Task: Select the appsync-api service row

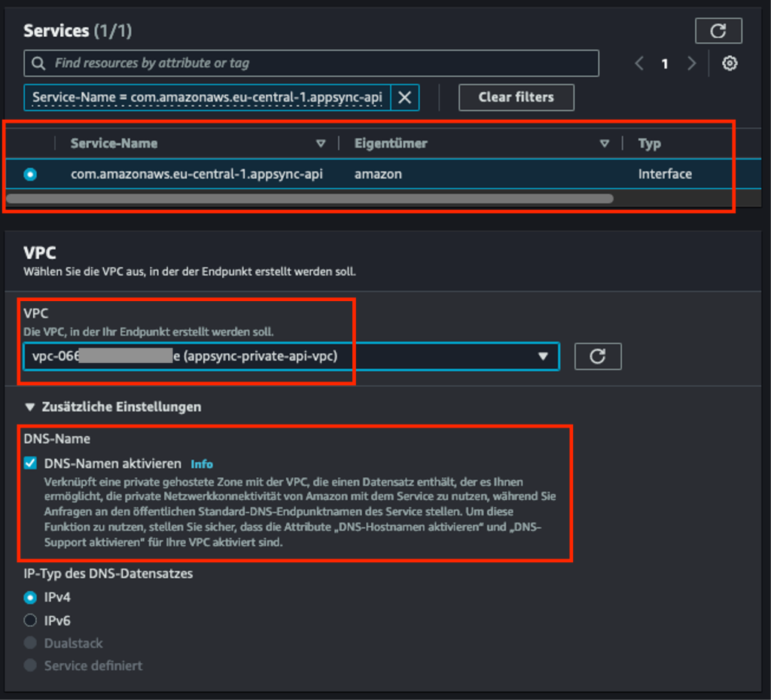Action: coord(30,174)
